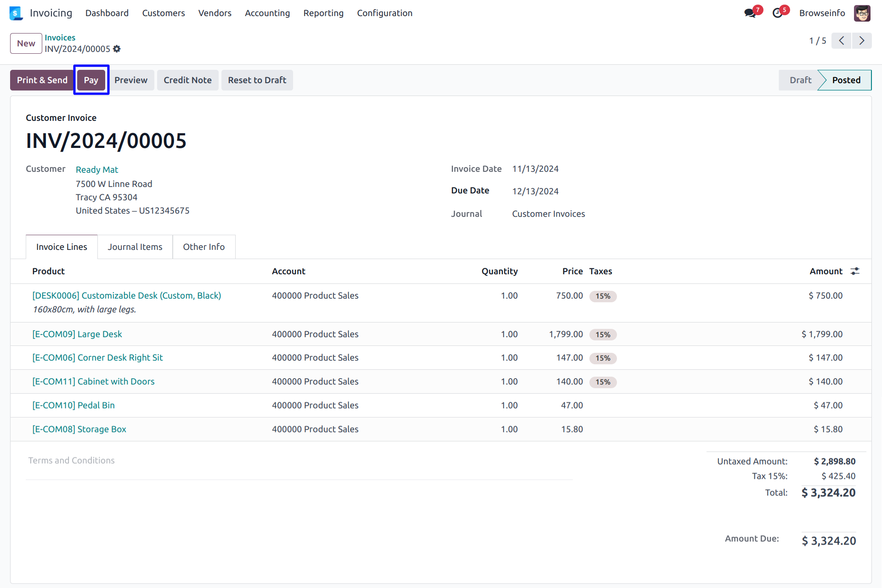882x588 pixels.
Task: Open the activities clock icon
Action: point(777,13)
